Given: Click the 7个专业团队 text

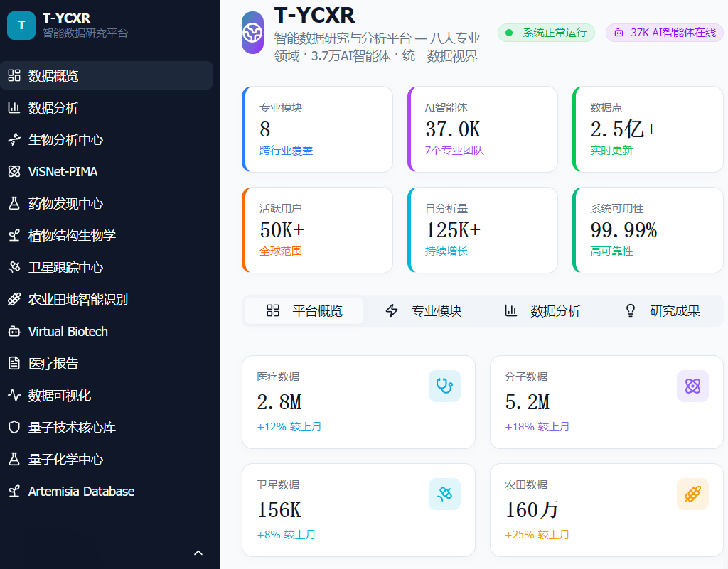Looking at the screenshot, I should click(454, 151).
